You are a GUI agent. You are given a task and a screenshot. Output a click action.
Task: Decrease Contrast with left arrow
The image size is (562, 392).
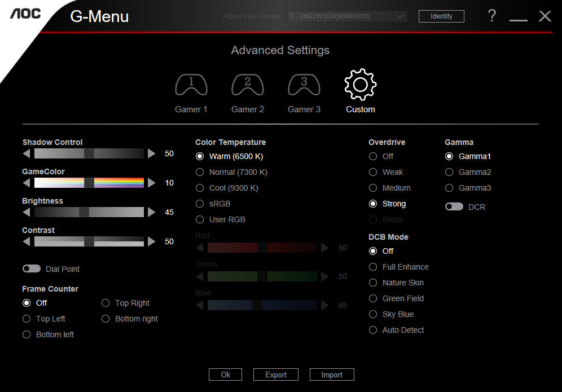click(x=26, y=241)
